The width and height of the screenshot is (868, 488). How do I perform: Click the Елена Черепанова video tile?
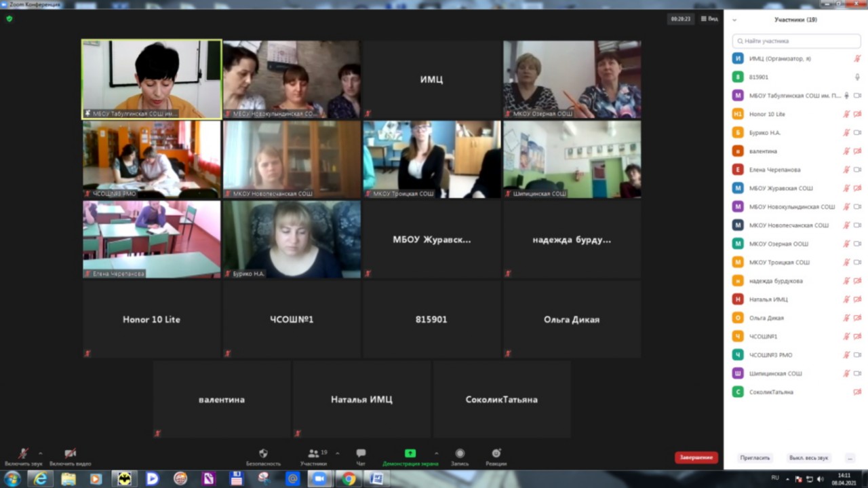(152, 240)
